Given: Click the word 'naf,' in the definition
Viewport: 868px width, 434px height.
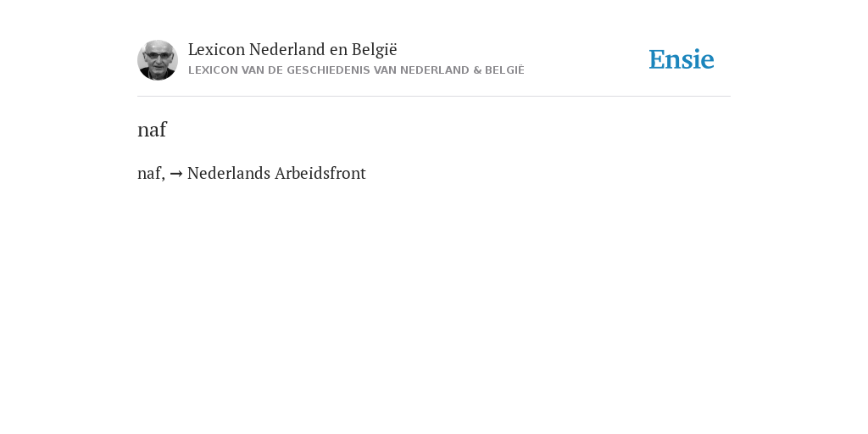Looking at the screenshot, I should pyautogui.click(x=151, y=174).
